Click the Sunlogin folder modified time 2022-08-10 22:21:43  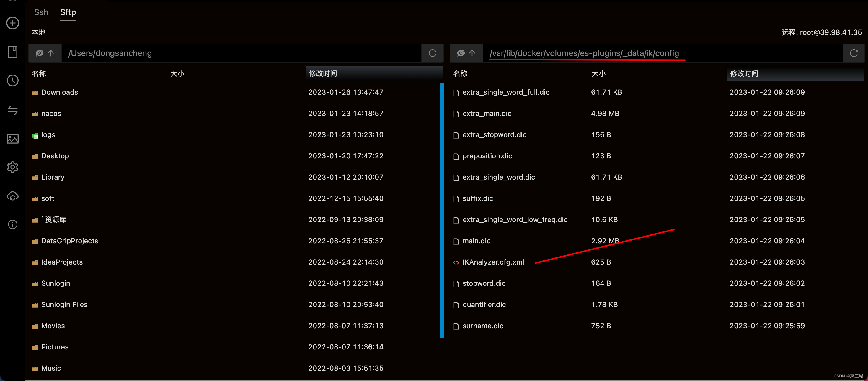pyautogui.click(x=346, y=283)
